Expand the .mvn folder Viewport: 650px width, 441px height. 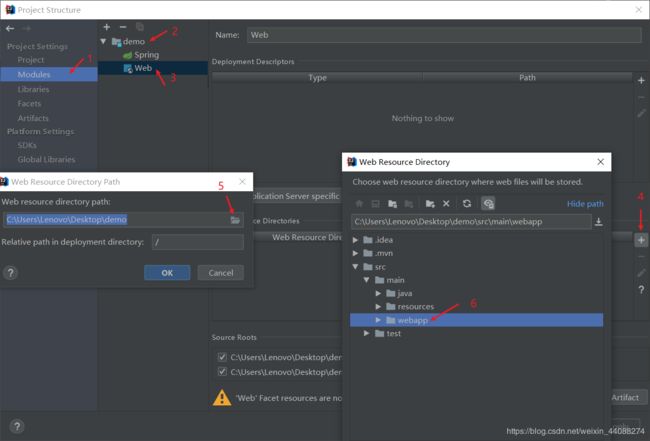coord(355,253)
